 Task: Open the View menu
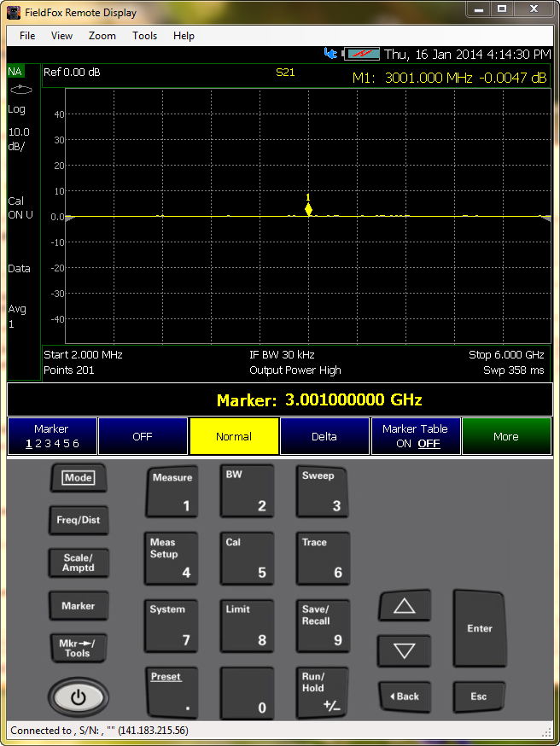click(x=61, y=36)
